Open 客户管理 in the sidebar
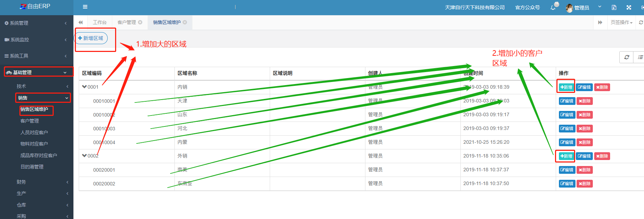This screenshot has height=219, width=644. (x=30, y=121)
